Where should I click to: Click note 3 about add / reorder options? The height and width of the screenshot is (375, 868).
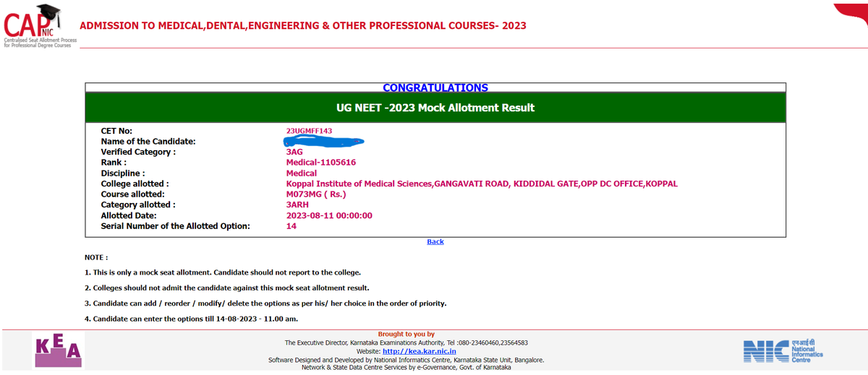click(x=265, y=303)
